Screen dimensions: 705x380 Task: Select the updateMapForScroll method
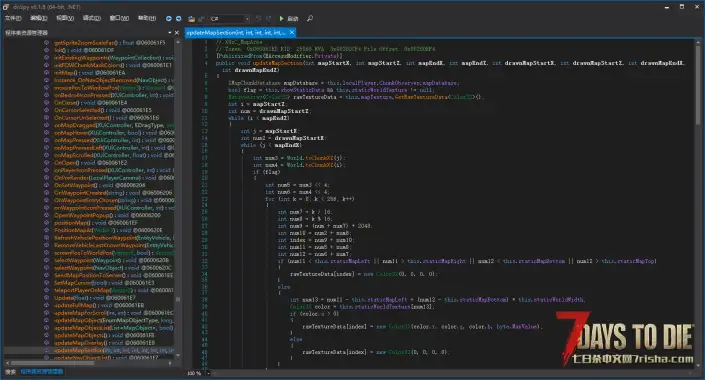(113, 313)
